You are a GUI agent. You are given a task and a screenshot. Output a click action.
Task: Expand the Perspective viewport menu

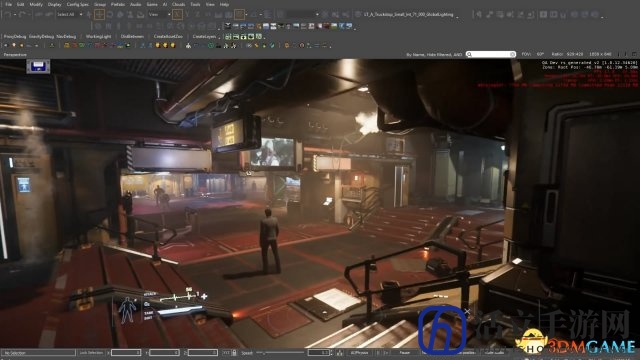tap(15, 54)
